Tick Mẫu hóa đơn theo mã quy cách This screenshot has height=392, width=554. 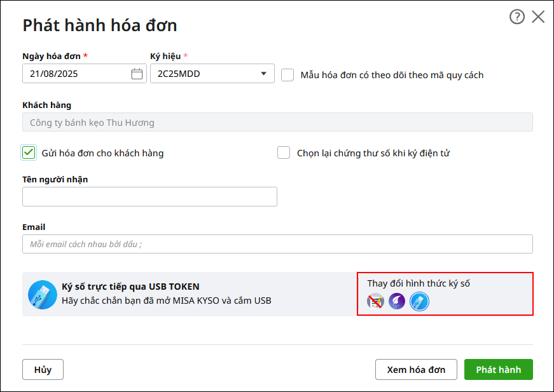click(x=287, y=75)
